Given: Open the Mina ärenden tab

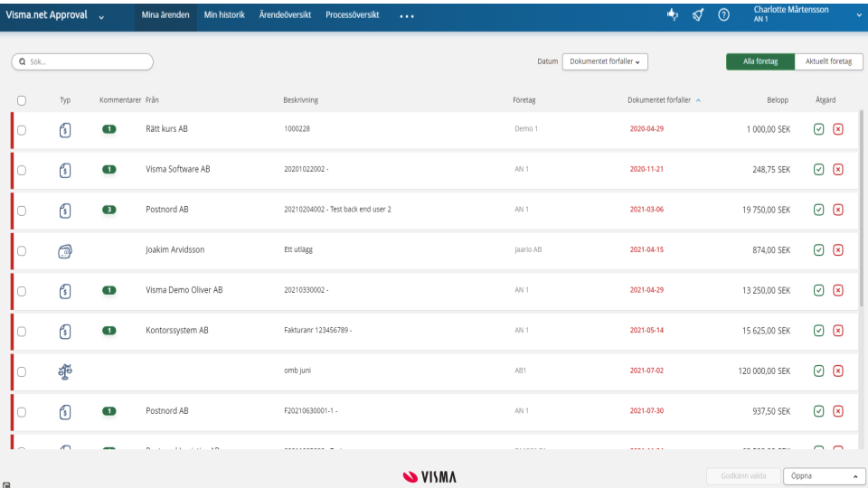Looking at the screenshot, I should coord(165,15).
